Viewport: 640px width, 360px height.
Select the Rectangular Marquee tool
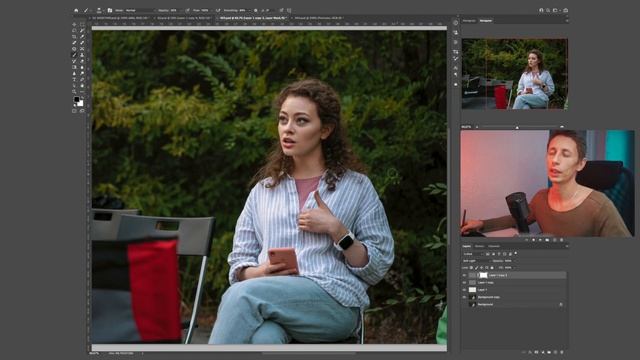pyautogui.click(x=82, y=24)
